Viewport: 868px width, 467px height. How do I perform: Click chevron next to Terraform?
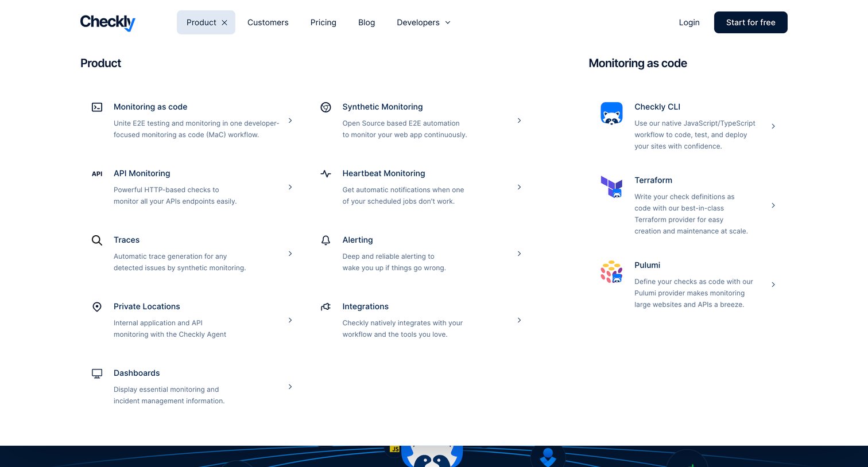tap(773, 205)
